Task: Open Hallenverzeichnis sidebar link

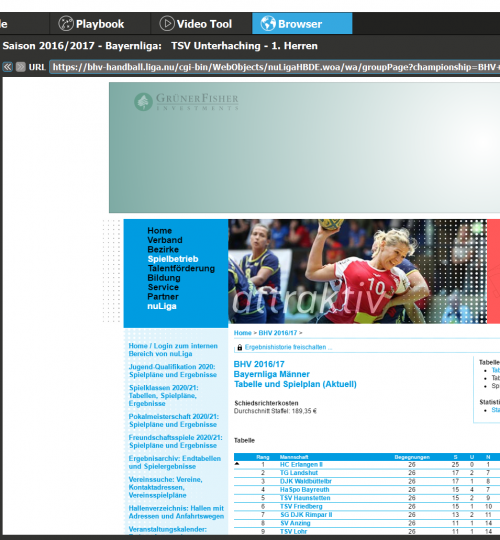Action: pyautogui.click(x=176, y=512)
